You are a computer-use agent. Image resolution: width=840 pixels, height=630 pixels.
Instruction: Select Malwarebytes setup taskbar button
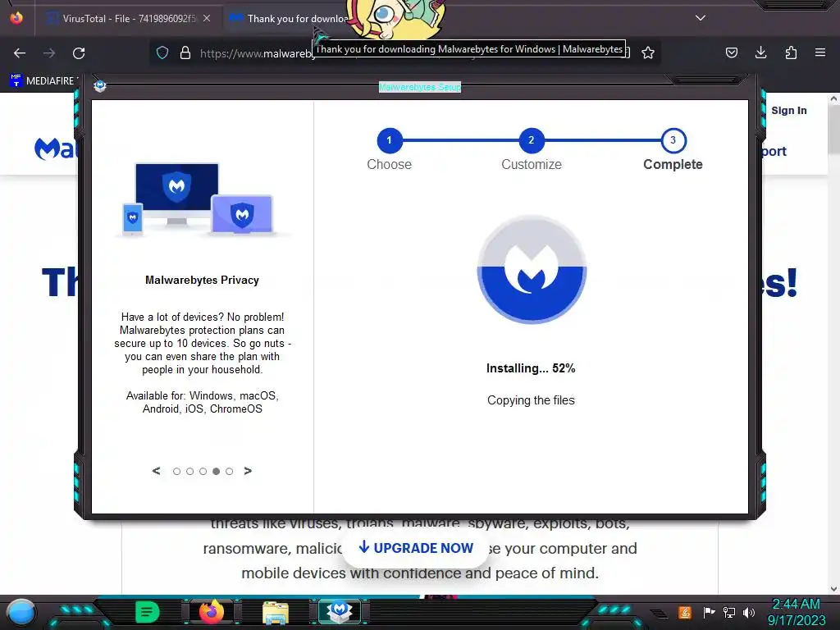coord(339,611)
